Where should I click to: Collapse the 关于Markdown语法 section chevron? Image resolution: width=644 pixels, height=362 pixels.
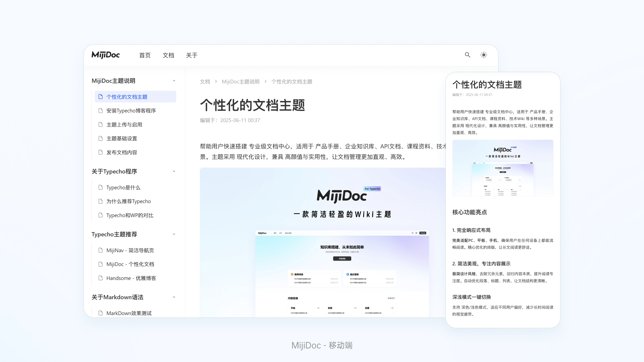tap(174, 297)
